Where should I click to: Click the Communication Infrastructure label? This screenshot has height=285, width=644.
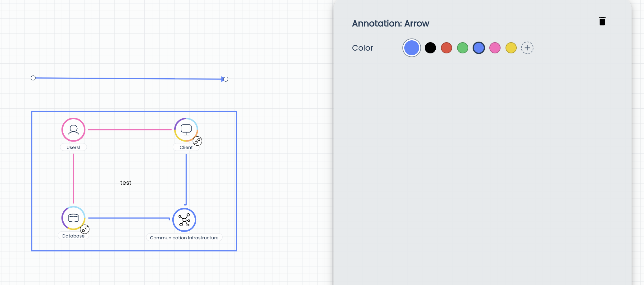184,238
